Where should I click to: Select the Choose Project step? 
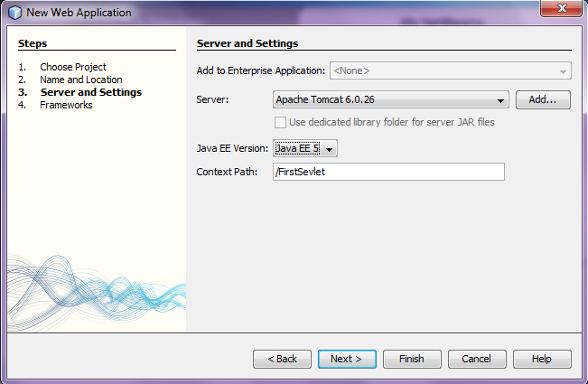73,67
